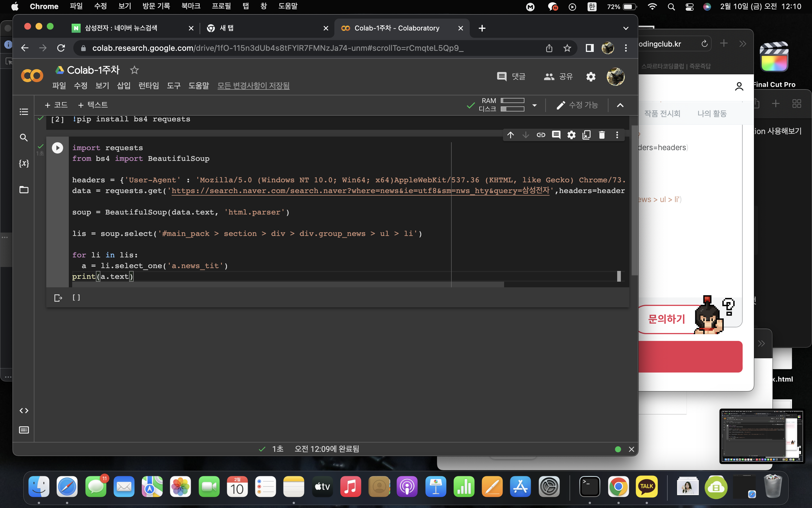Open the RAM/disk resources dropdown arrow
This screenshot has height=508, width=812.
pyautogui.click(x=535, y=105)
